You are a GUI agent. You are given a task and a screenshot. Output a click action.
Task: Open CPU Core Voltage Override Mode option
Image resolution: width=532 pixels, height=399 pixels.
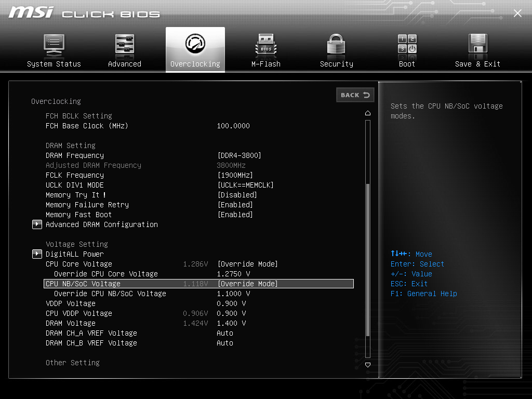point(248,264)
